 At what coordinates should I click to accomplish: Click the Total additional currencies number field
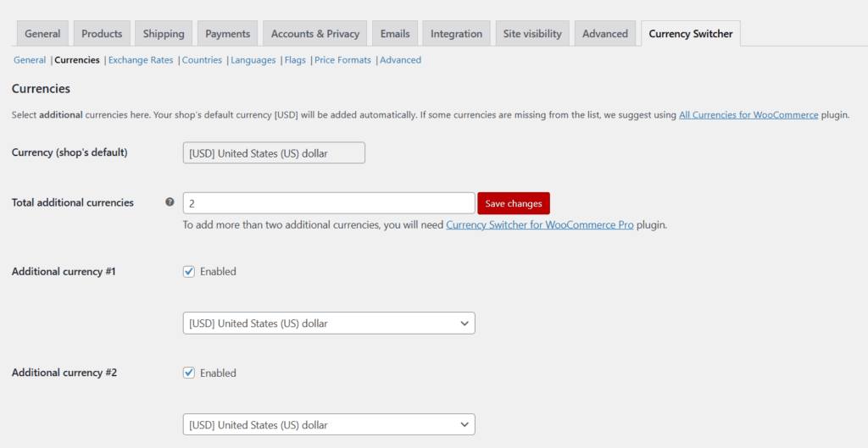tap(329, 203)
